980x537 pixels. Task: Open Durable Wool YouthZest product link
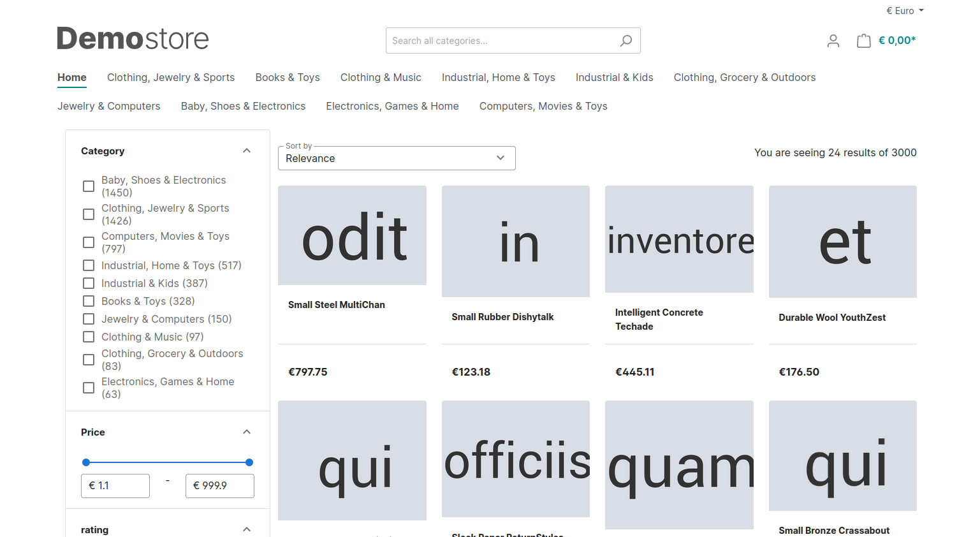832,318
